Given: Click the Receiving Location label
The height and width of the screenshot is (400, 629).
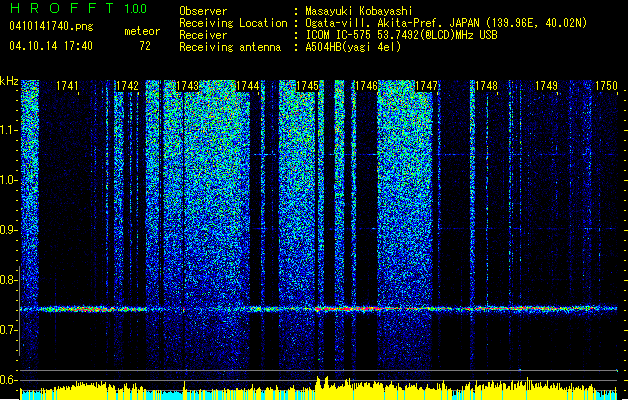Looking at the screenshot, I should pyautogui.click(x=233, y=23).
